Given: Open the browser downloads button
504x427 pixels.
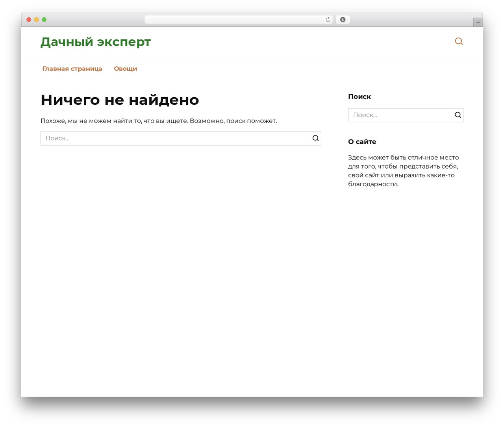Looking at the screenshot, I should (343, 20).
